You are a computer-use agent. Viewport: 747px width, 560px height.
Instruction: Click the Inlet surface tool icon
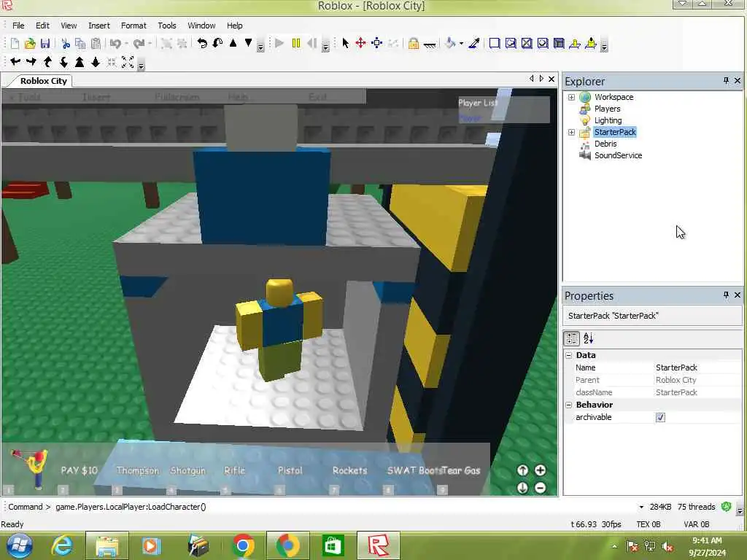pos(559,43)
